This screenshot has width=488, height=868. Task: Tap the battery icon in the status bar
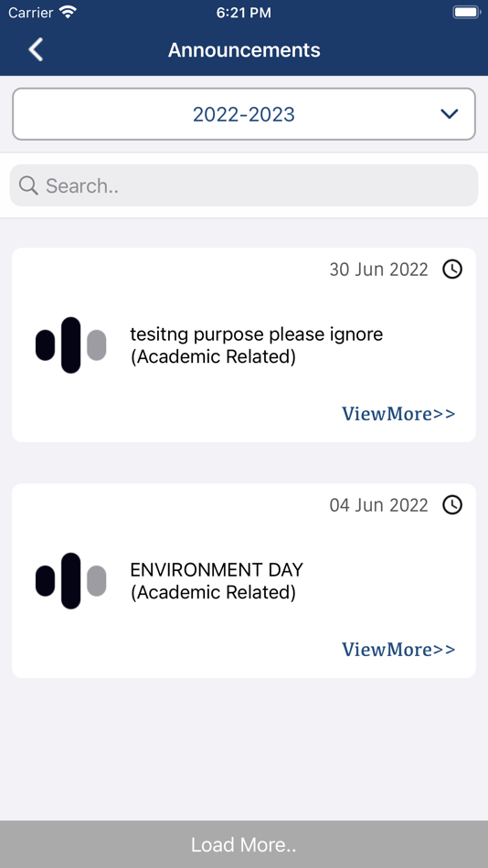coord(466,12)
